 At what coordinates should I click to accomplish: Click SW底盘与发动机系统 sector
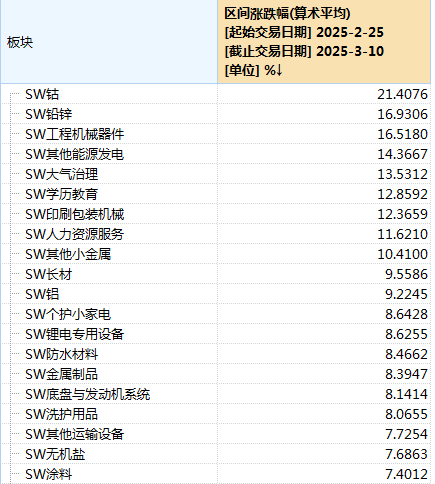88,394
